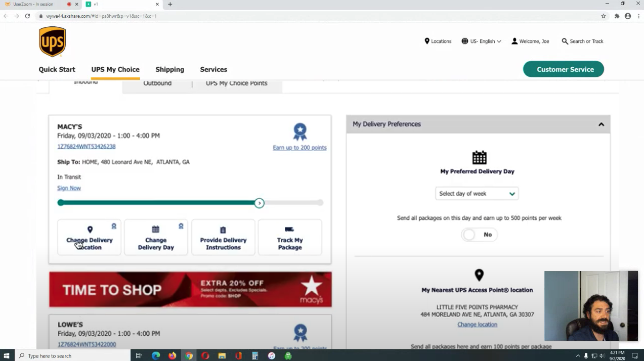The image size is (644, 361).
Task: Open a new browser tab with plus icon
Action: (x=170, y=4)
